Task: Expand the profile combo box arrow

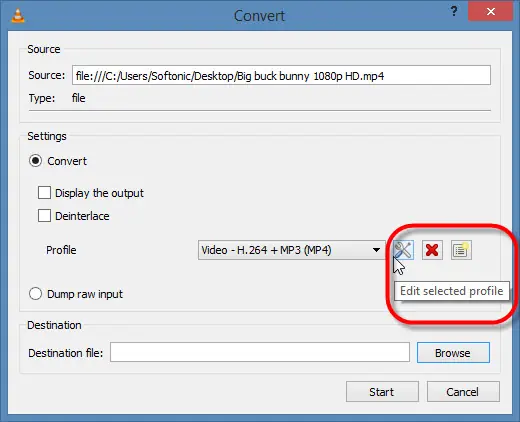Action: click(x=376, y=250)
